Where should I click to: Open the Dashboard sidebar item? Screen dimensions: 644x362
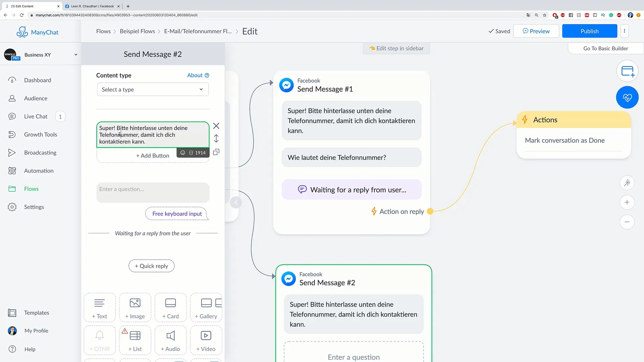tap(37, 80)
